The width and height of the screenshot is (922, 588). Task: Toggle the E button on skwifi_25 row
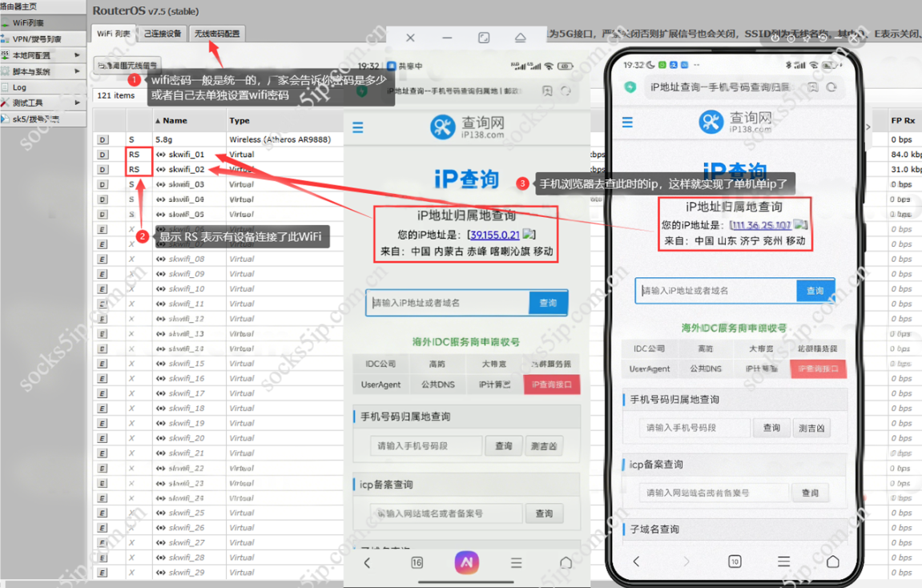tap(103, 513)
